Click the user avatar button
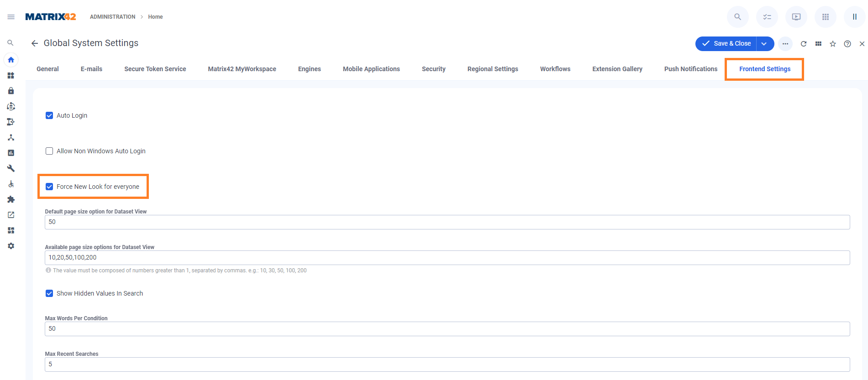 tap(855, 17)
